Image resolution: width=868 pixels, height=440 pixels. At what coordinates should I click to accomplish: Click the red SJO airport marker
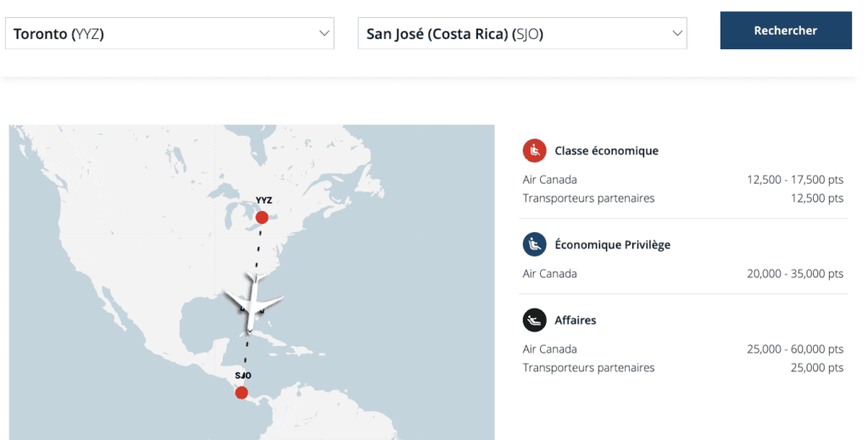[x=242, y=393]
